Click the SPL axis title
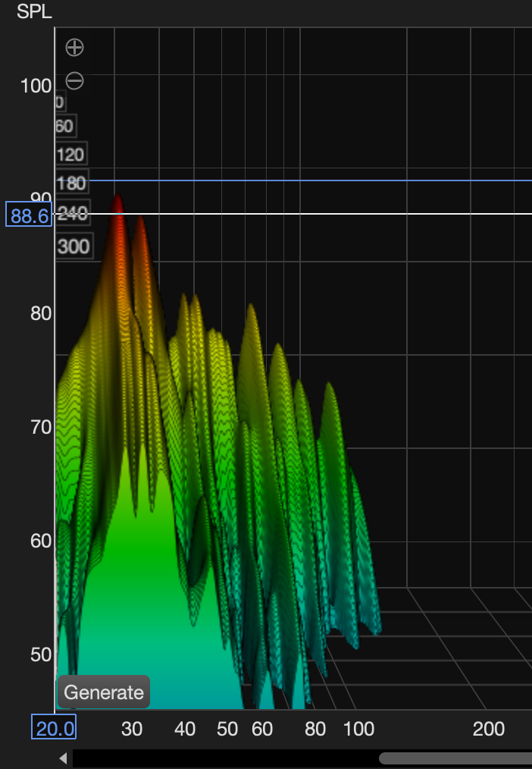Screen dimensions: 532x769 point(35,14)
